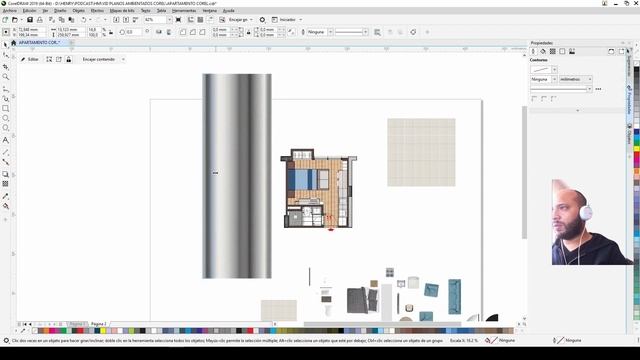
Task: Open the Objeto menu
Action: pyautogui.click(x=79, y=11)
